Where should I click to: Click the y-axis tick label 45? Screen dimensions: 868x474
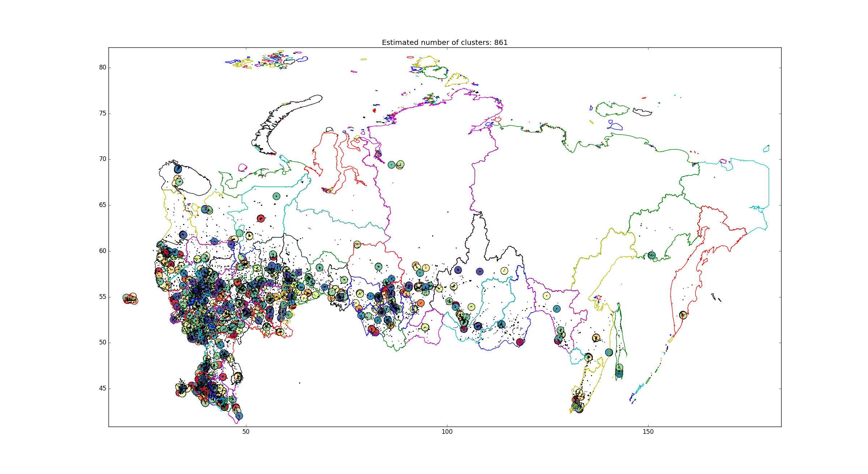tap(102, 388)
